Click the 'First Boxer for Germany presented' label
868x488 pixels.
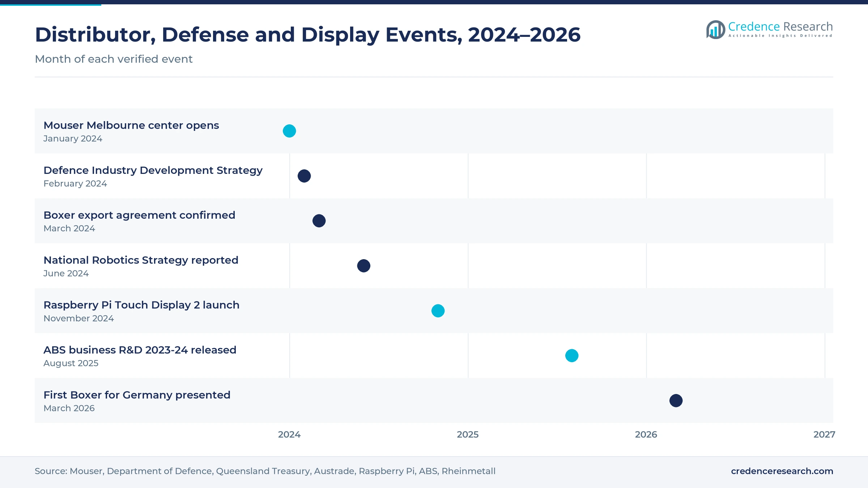(137, 395)
